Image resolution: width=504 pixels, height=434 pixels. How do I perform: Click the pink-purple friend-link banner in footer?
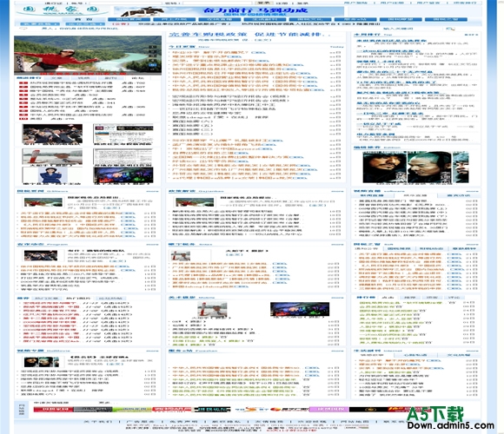(x=328, y=410)
